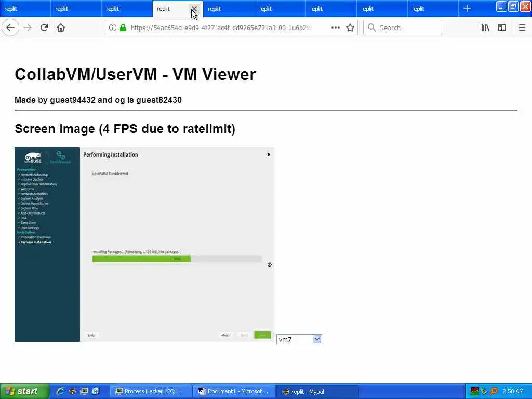This screenshot has width=532, height=399.
Task: Click the red and green tray icon
Action: pos(474,391)
